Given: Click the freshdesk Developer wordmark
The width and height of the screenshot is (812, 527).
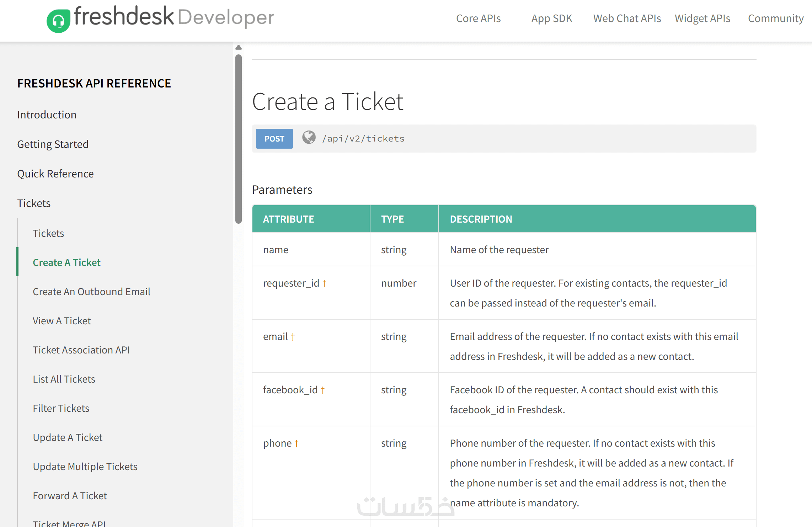Looking at the screenshot, I should (x=174, y=17).
